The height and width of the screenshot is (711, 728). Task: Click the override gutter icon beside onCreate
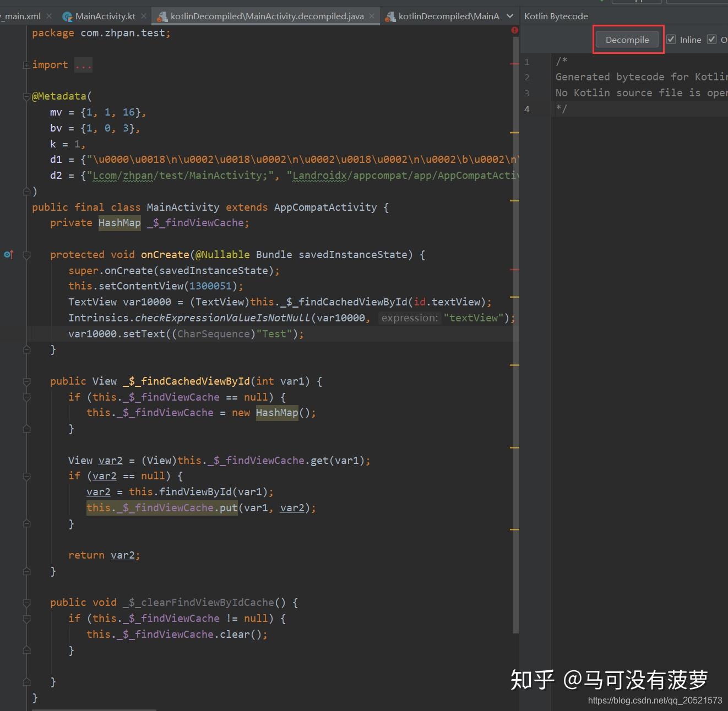pos(8,254)
